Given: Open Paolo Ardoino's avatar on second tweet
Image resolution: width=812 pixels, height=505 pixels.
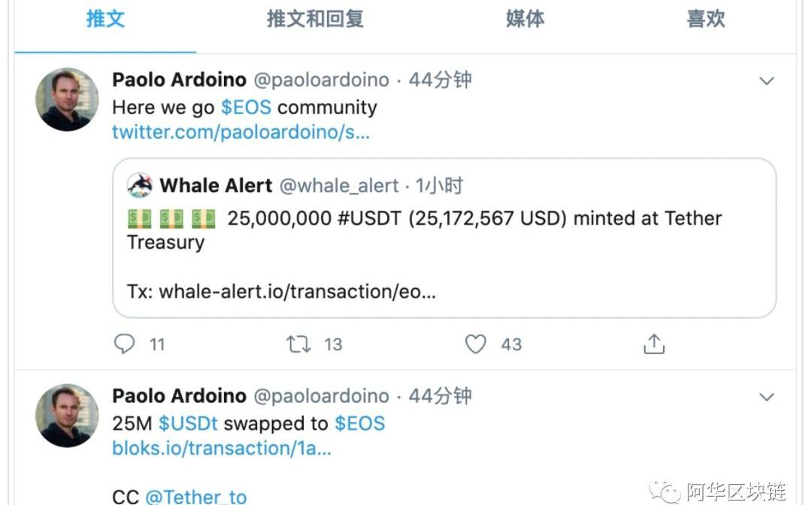Looking at the screenshot, I should tap(67, 416).
